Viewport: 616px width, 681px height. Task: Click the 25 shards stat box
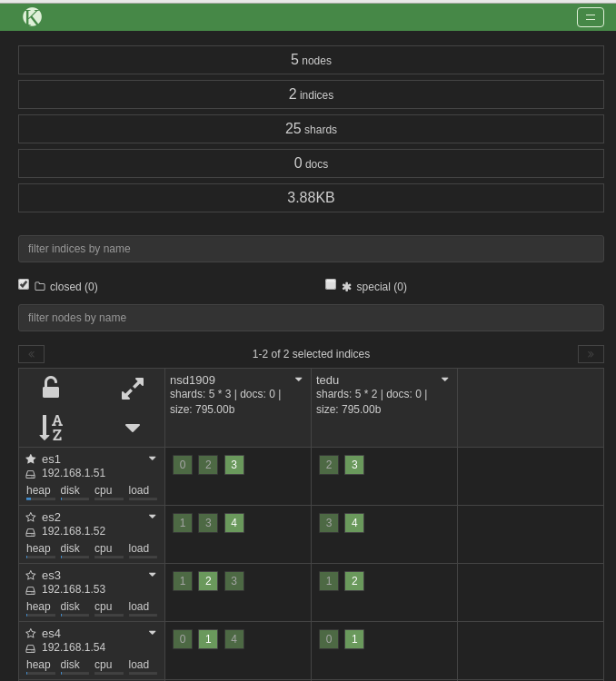tap(311, 129)
